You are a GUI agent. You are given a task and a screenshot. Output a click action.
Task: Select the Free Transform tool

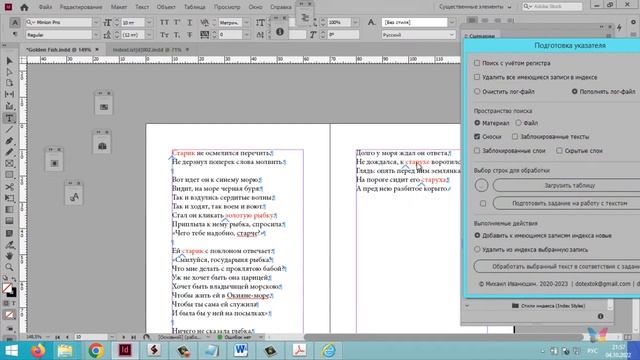tap(9, 198)
